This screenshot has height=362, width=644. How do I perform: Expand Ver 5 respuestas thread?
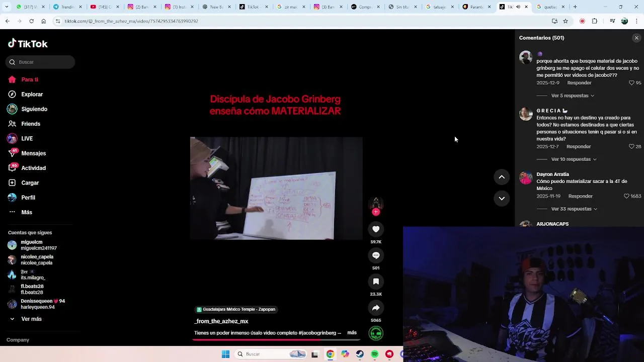pos(573,96)
